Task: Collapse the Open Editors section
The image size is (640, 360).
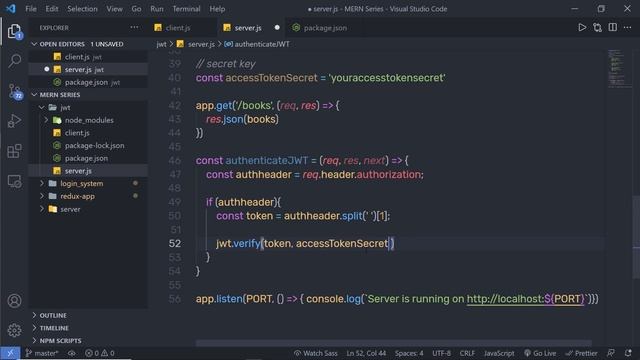Action: point(34,44)
